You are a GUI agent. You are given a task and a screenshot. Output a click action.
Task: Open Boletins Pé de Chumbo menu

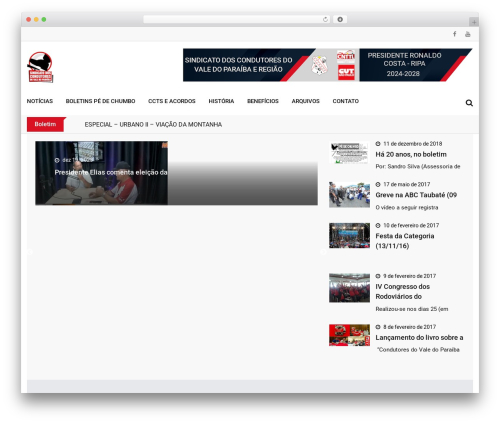click(x=100, y=101)
